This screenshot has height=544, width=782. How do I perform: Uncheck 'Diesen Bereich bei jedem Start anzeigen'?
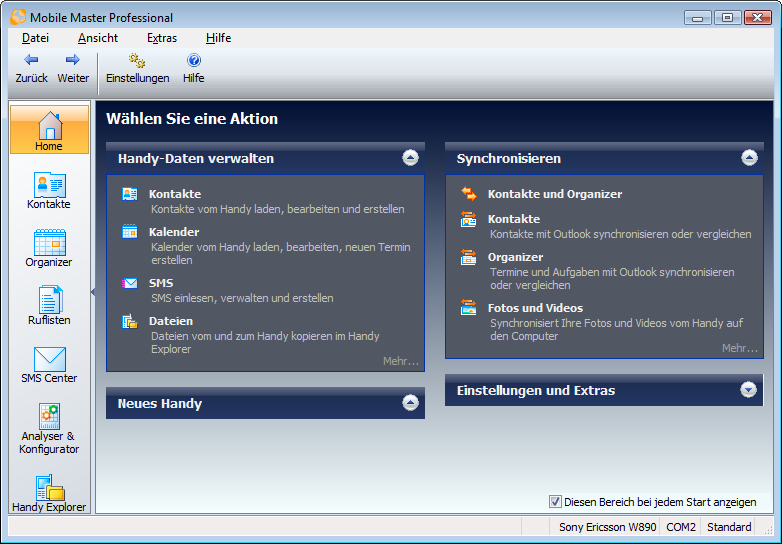(555, 502)
